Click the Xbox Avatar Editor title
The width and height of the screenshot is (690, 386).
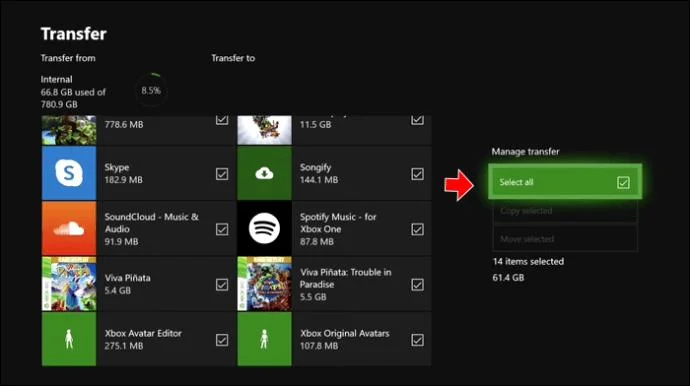click(x=143, y=333)
